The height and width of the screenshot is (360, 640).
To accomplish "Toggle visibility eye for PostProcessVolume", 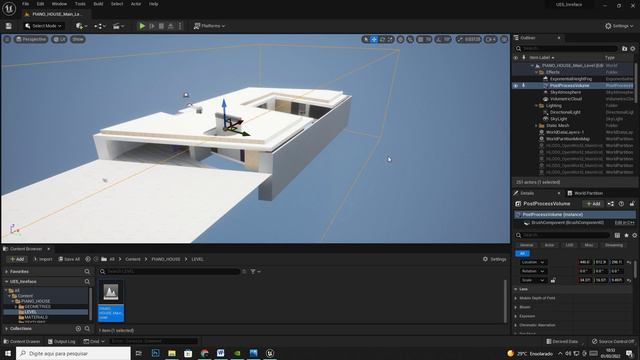I will (516, 86).
